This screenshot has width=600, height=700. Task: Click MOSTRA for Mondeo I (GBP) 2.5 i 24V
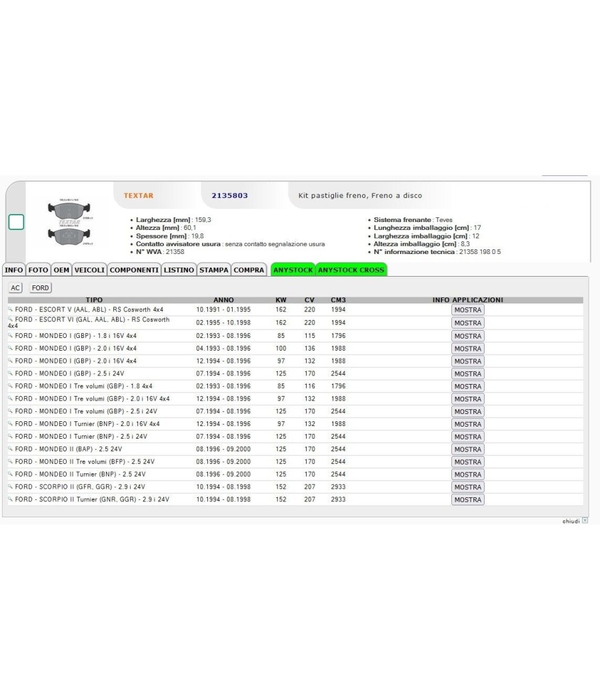pos(467,373)
